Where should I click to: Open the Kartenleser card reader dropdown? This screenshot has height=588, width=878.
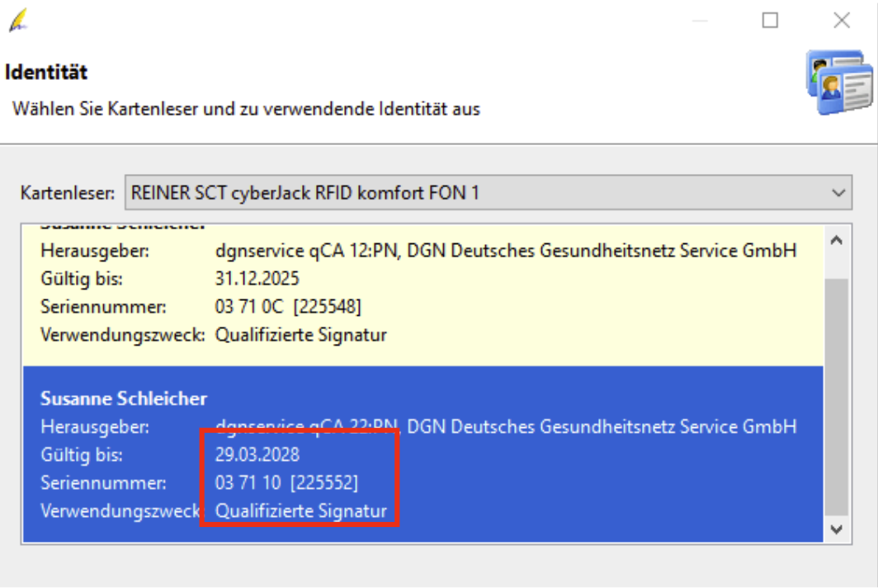pyautogui.click(x=487, y=193)
